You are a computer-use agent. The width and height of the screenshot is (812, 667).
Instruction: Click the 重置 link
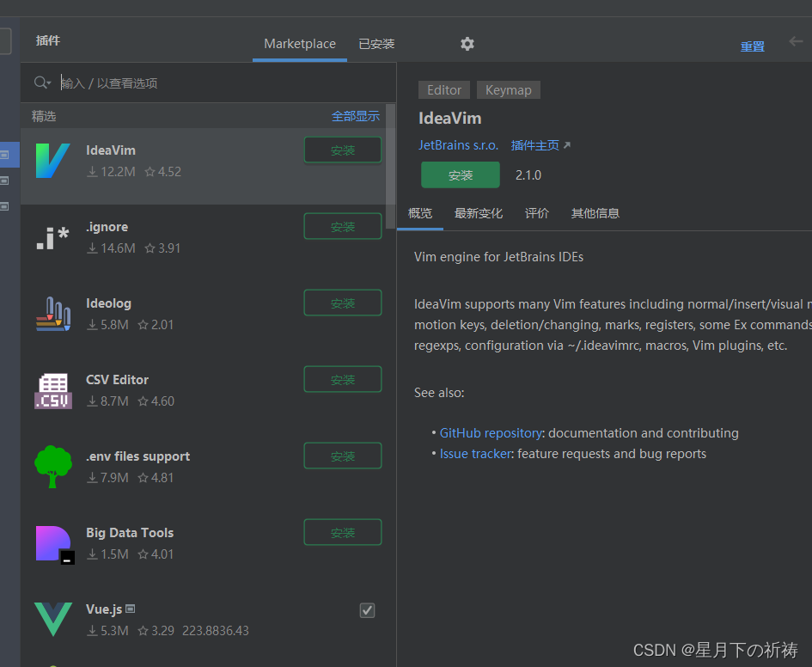point(753,46)
